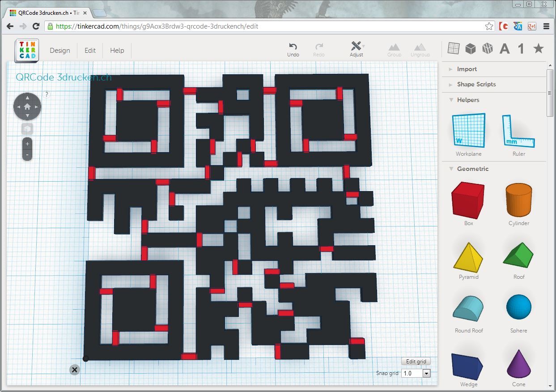556x392 pixels.
Task: Bookmark this page with the star
Action: [x=489, y=26]
